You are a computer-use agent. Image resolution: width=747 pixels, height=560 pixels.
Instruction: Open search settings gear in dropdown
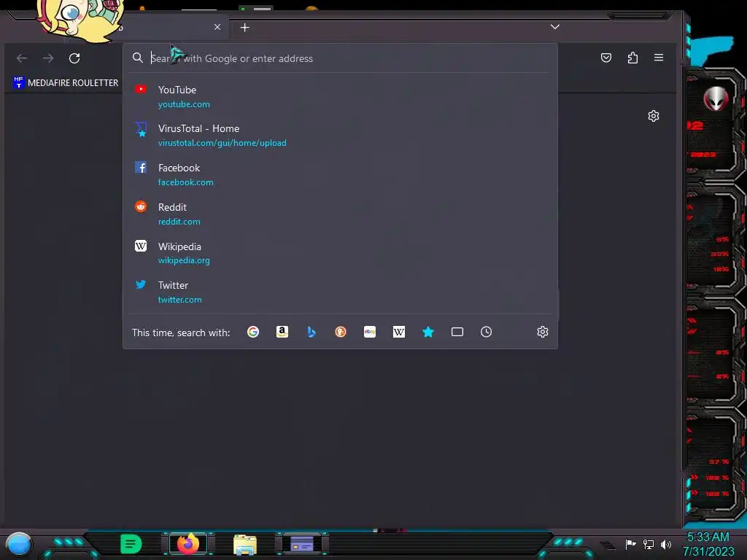coord(543,332)
